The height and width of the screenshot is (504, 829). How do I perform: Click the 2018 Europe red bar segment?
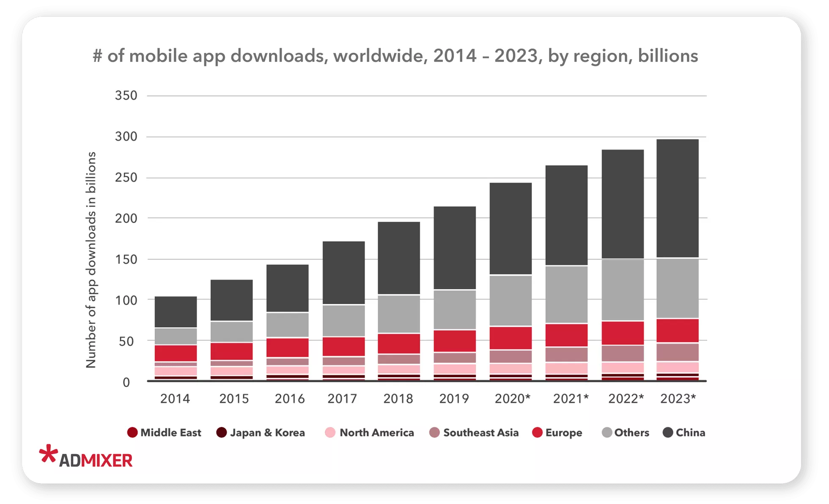(x=398, y=343)
